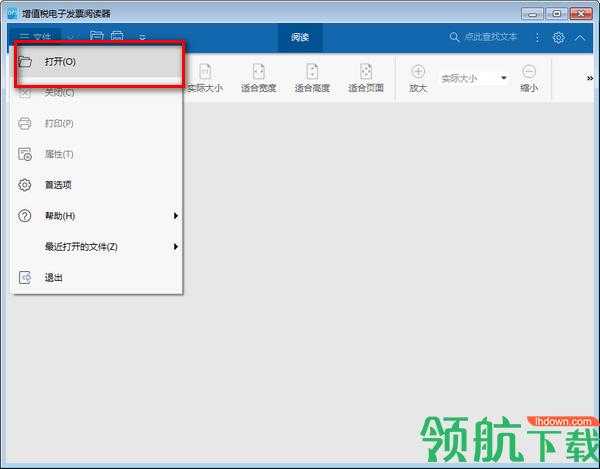Click the quick-access print icon
The height and width of the screenshot is (469, 600).
point(117,36)
